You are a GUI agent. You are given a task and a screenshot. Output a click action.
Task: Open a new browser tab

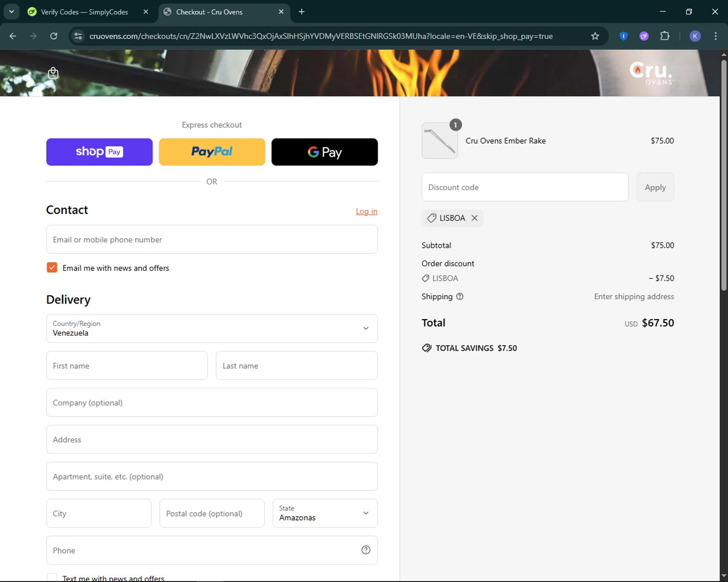[301, 12]
